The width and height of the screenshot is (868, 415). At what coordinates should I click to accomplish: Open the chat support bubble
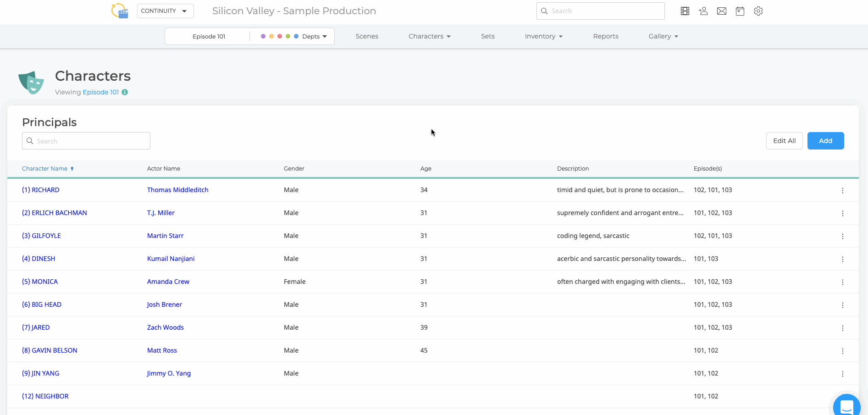tap(846, 405)
